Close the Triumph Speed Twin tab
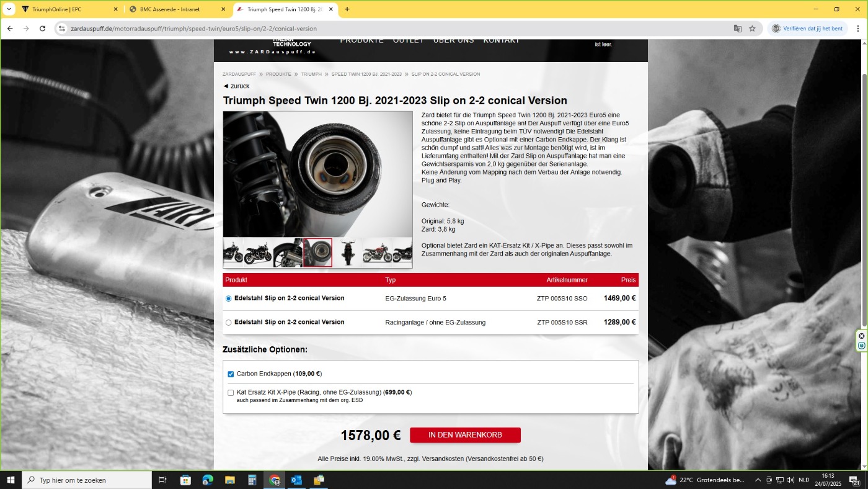 331,9
